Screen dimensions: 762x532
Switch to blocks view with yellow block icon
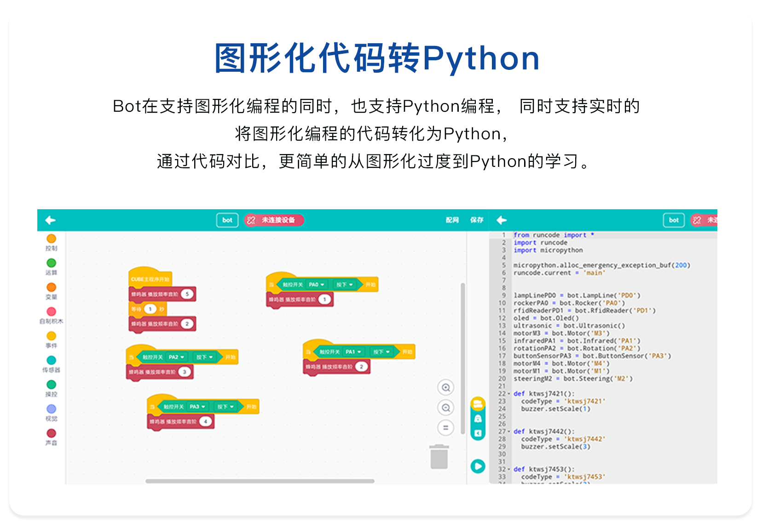tap(478, 404)
